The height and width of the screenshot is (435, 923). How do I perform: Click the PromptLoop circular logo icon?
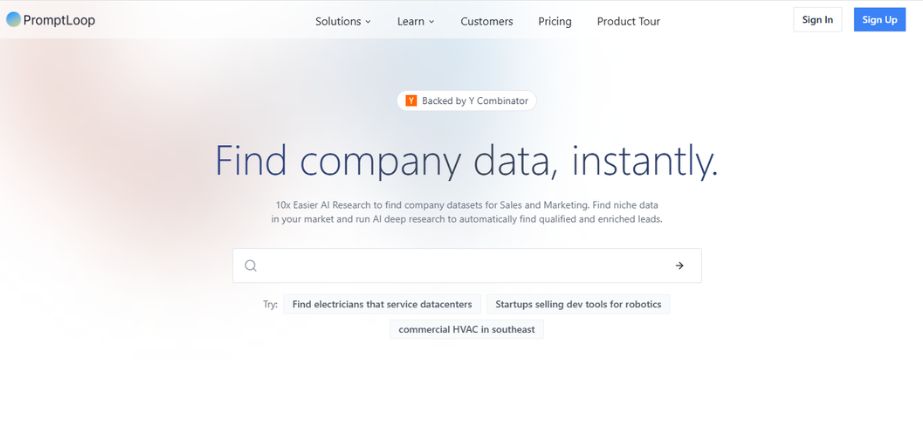(14, 19)
